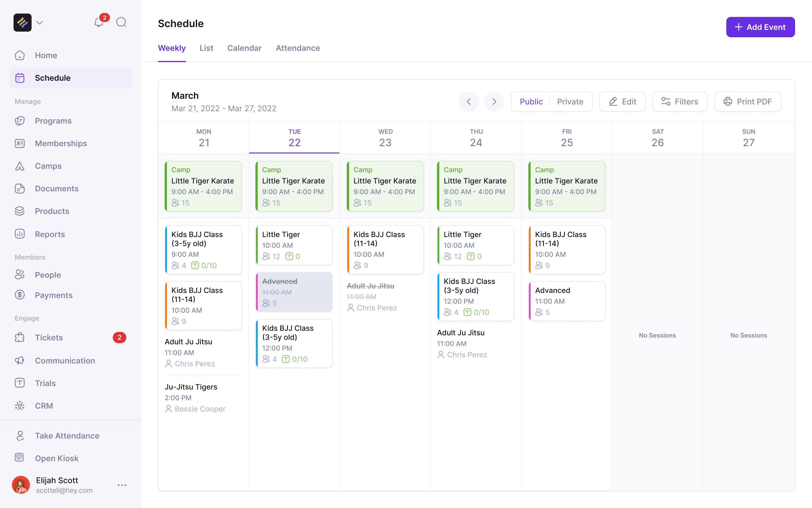The width and height of the screenshot is (812, 508).
Task: Open Monday's Little Tiger Karate camp card
Action: coord(203,186)
